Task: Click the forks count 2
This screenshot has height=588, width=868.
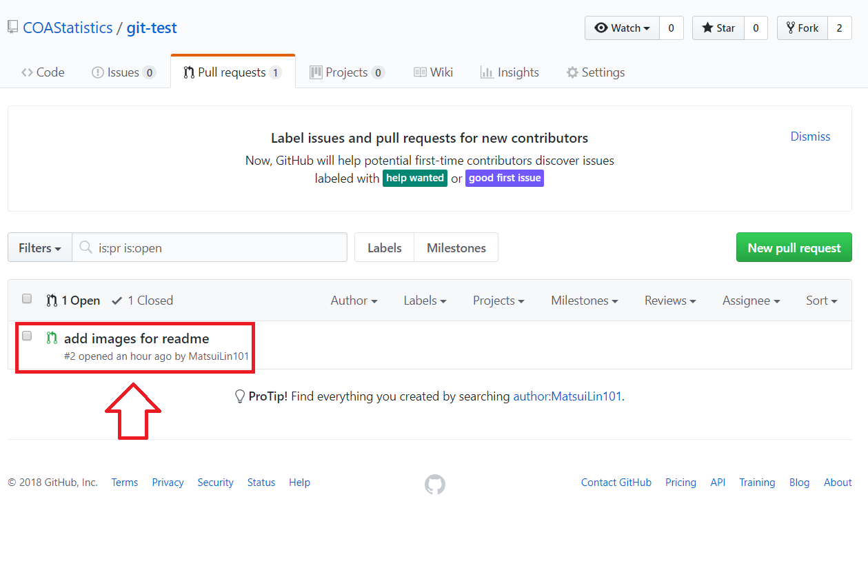Action: click(x=840, y=28)
